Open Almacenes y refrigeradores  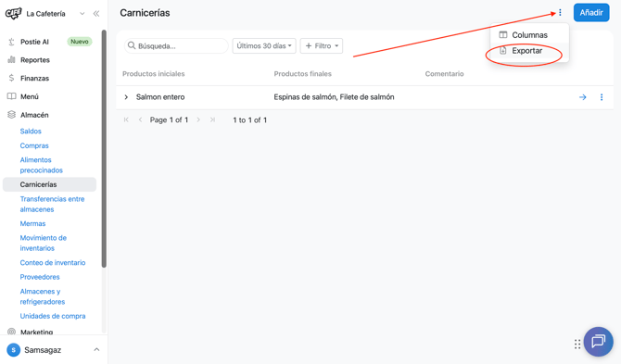(x=43, y=296)
